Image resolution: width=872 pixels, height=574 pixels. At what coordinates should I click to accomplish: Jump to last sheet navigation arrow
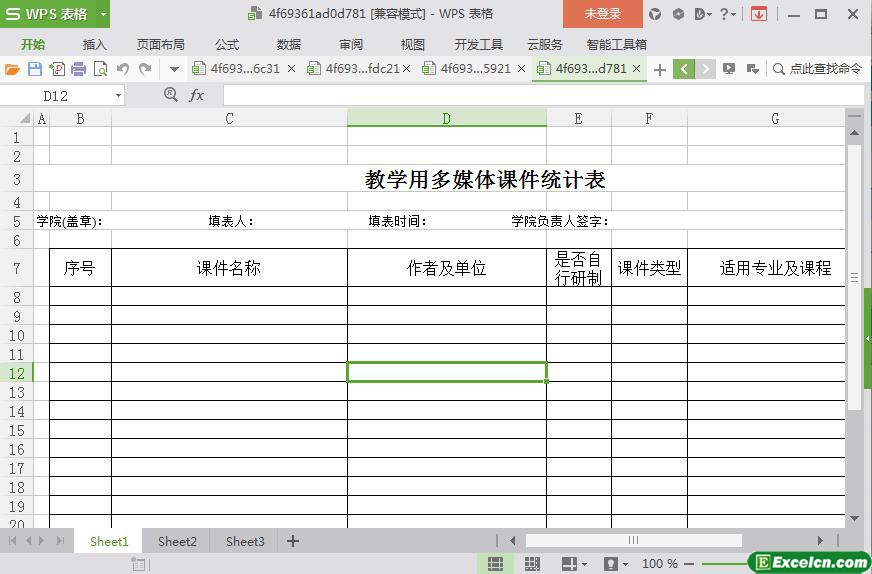point(61,541)
